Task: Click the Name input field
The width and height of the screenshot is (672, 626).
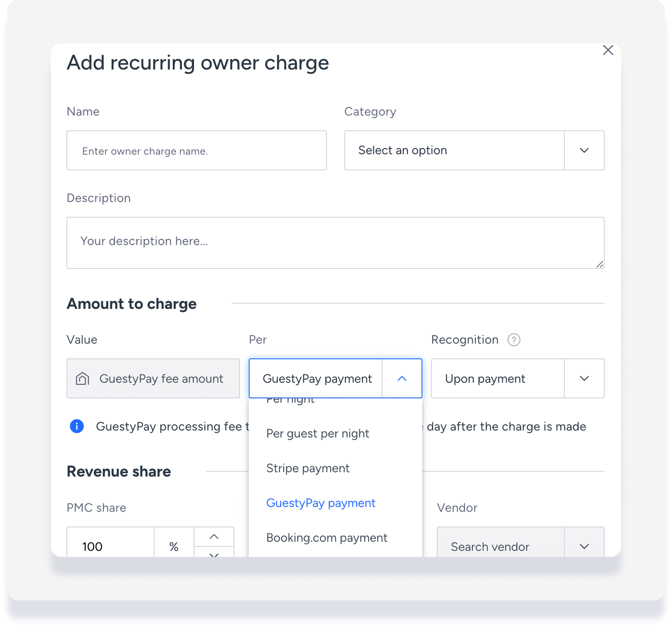Action: (x=197, y=150)
